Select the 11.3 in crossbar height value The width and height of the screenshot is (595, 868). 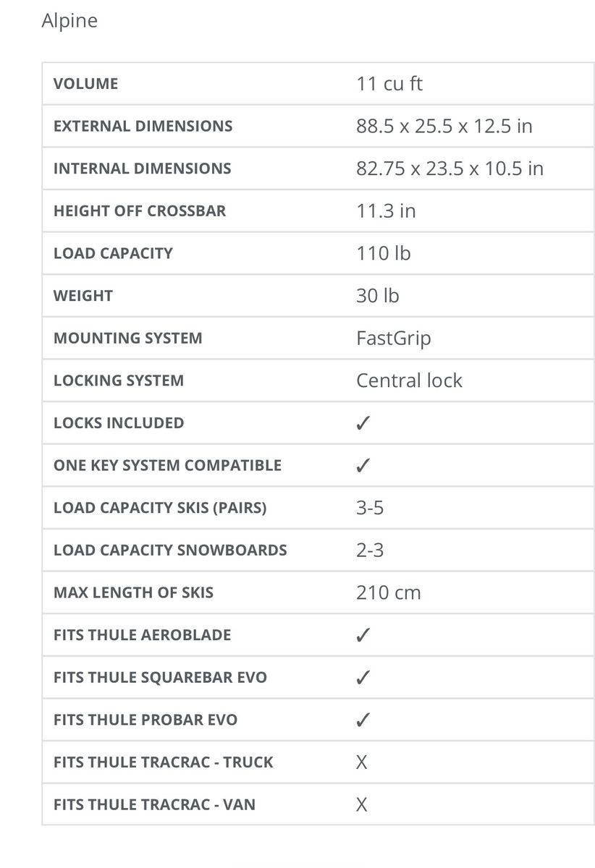coord(386,210)
